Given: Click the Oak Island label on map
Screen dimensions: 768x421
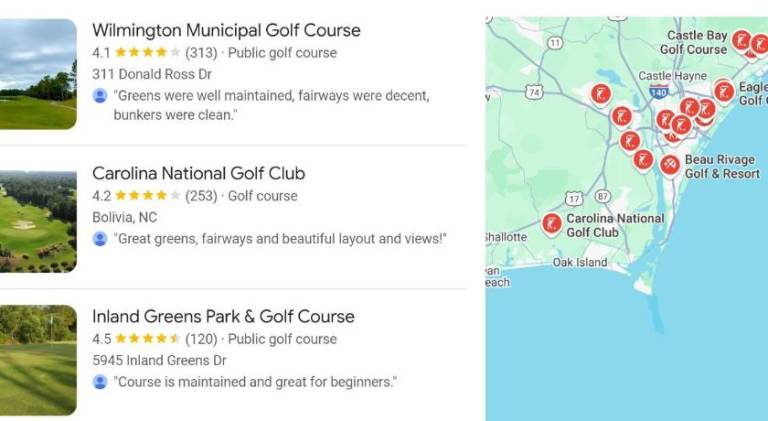Looking at the screenshot, I should point(579,263).
